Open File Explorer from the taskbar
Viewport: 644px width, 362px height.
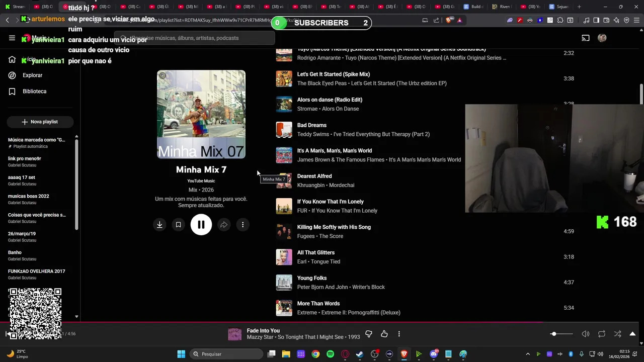coord(286,354)
